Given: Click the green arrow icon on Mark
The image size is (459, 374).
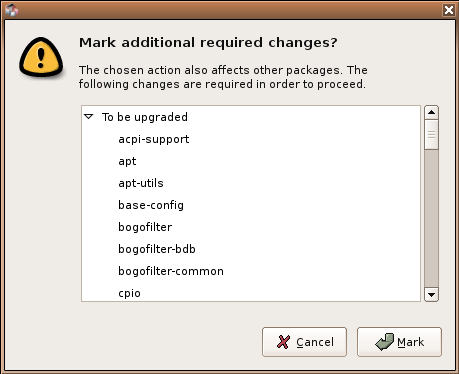Looking at the screenshot, I should click(x=385, y=342).
